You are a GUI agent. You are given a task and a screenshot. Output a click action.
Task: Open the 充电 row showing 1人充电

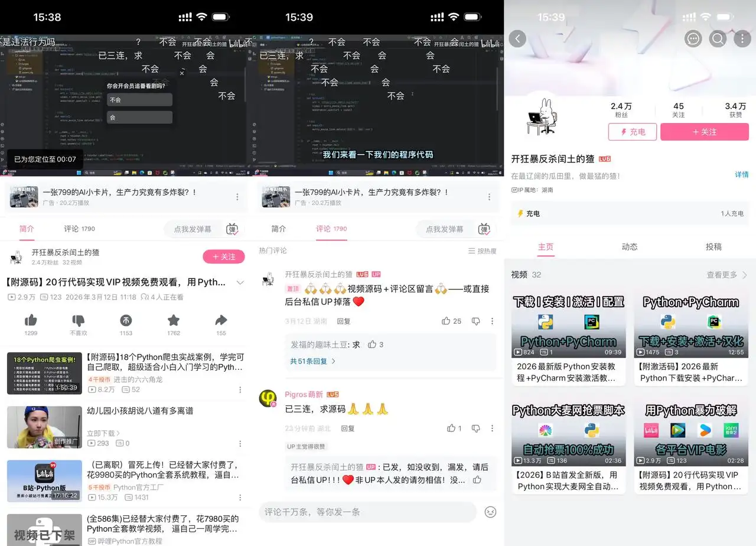pyautogui.click(x=630, y=213)
